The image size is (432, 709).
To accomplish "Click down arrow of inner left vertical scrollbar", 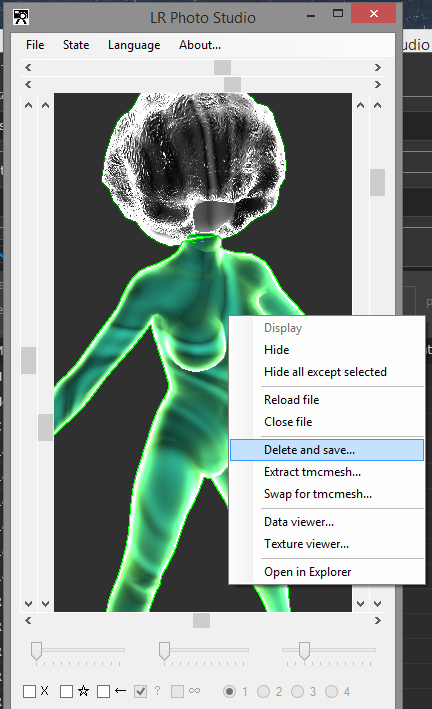I will [x=45, y=604].
